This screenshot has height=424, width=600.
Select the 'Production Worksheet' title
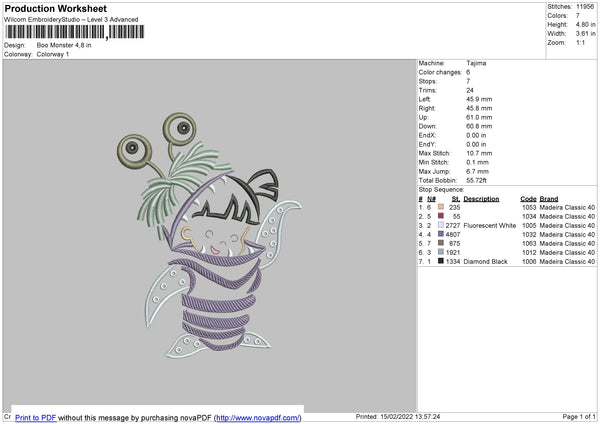coord(55,8)
